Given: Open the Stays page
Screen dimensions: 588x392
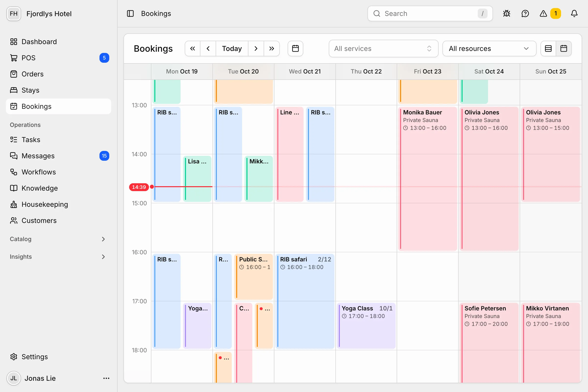Looking at the screenshot, I should point(59,90).
